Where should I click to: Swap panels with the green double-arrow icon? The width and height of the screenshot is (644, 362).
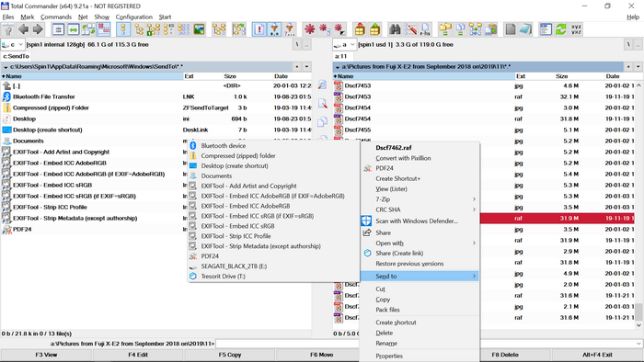tap(73, 29)
